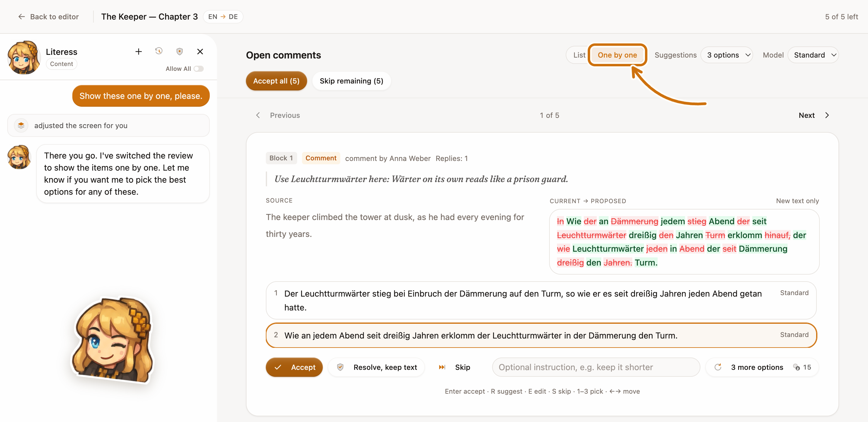Toggle New text only view

click(x=797, y=200)
